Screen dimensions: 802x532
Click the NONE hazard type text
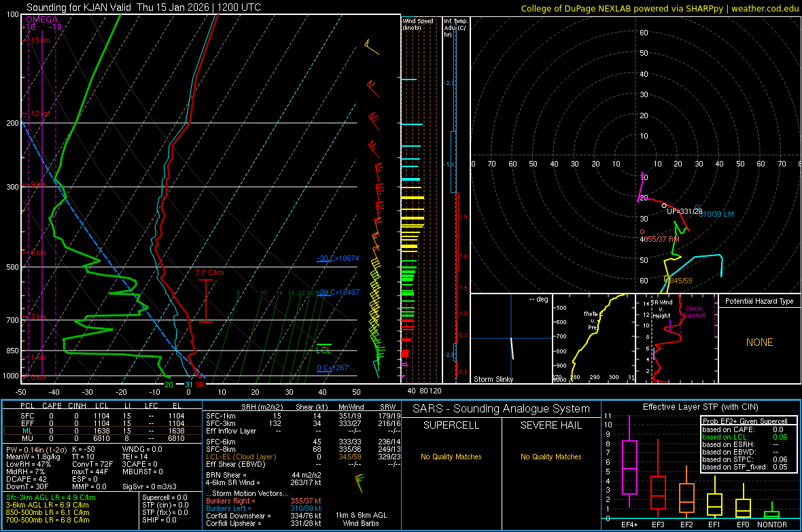pos(759,342)
